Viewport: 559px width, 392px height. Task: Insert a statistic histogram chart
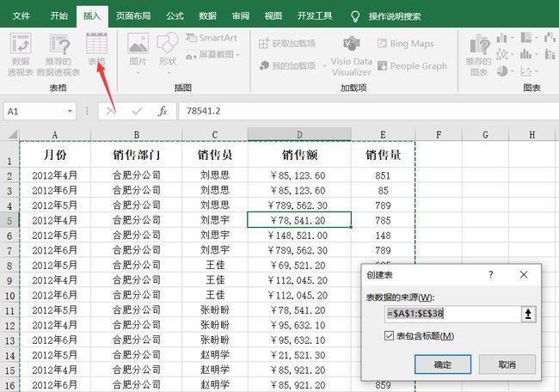[x=525, y=54]
